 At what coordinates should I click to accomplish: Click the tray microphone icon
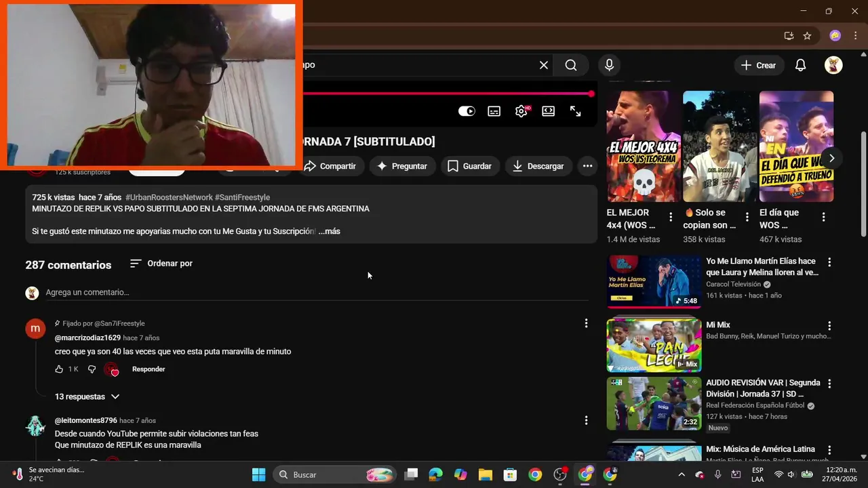coord(717,474)
